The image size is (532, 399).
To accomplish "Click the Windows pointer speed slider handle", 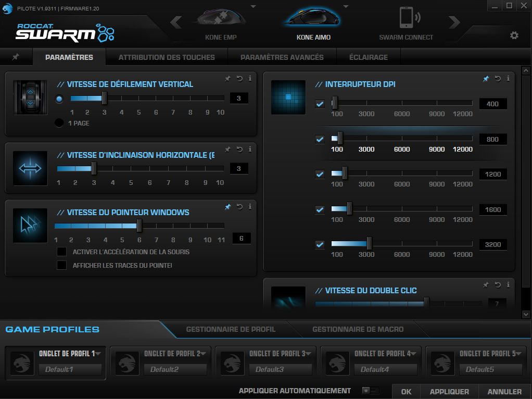I will 139,226.
